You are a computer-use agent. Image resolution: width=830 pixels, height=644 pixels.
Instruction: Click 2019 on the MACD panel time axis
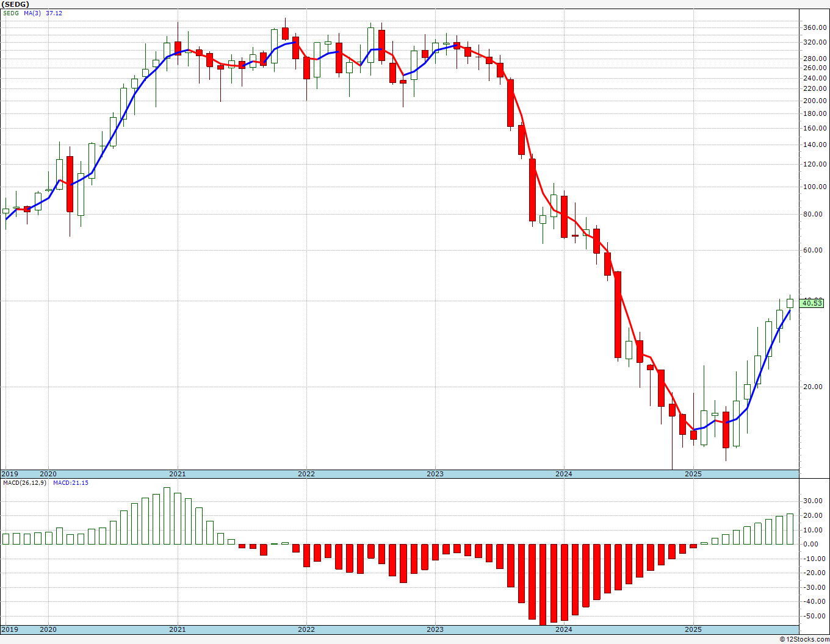10,629
